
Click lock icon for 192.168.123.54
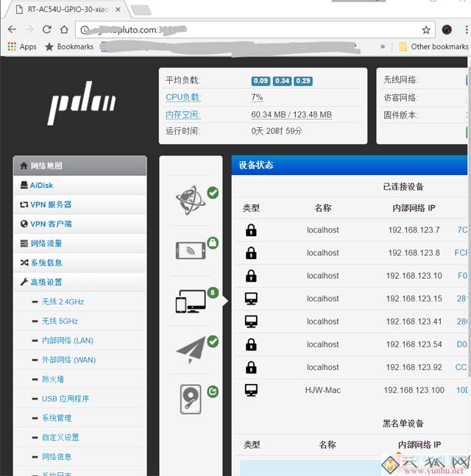[251, 344]
